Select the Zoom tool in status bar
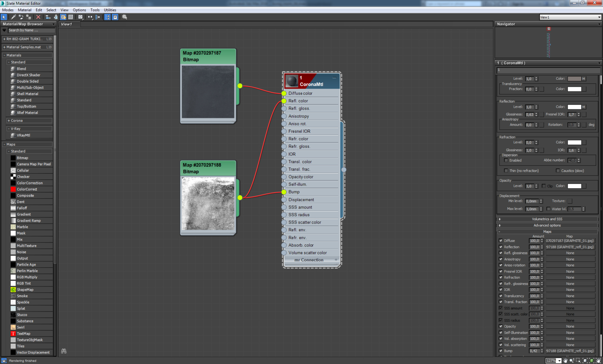Image resolution: width=603 pixels, height=364 pixels. (x=572, y=360)
